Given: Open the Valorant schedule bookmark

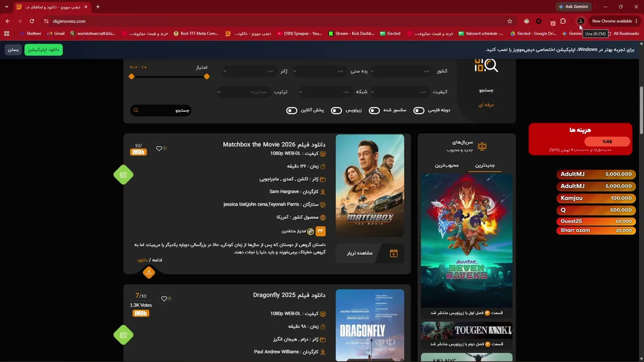Looking at the screenshot, I should click(480, 34).
